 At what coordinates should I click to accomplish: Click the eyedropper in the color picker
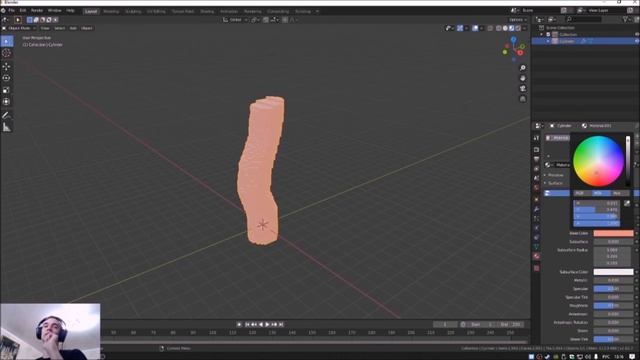(x=627, y=203)
